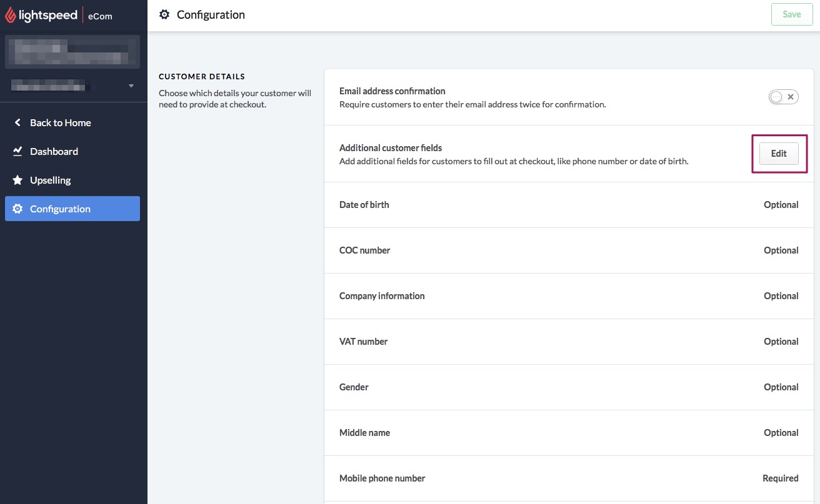Click Edit for Additional customer fields

tap(779, 154)
